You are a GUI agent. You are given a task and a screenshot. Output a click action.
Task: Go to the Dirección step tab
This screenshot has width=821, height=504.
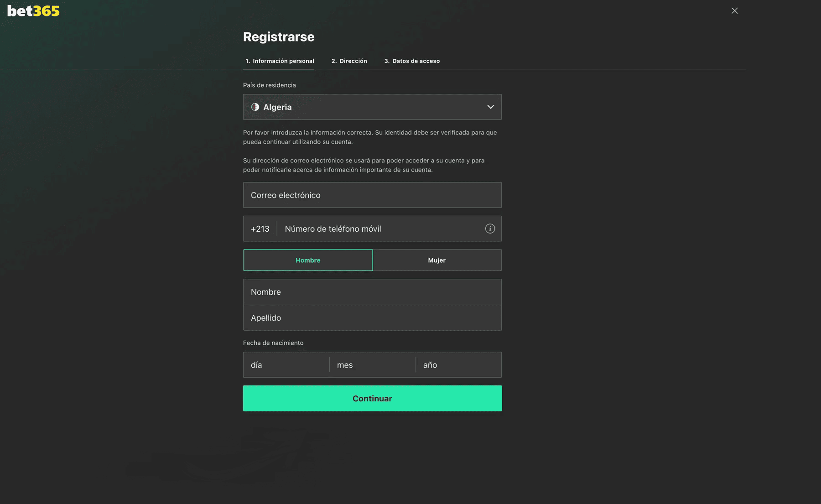point(349,61)
